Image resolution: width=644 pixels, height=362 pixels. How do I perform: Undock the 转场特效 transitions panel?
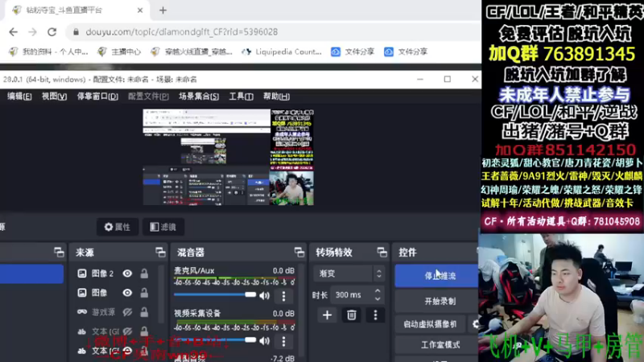pyautogui.click(x=382, y=253)
